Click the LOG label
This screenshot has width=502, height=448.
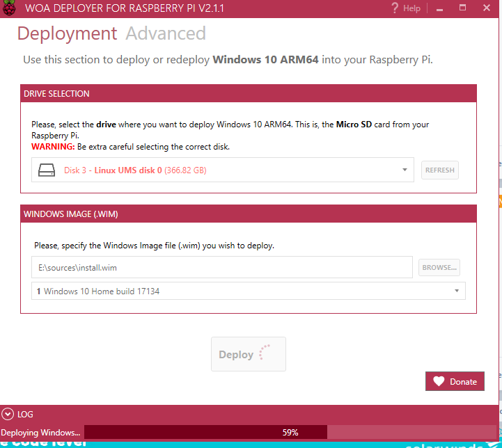coord(25,415)
